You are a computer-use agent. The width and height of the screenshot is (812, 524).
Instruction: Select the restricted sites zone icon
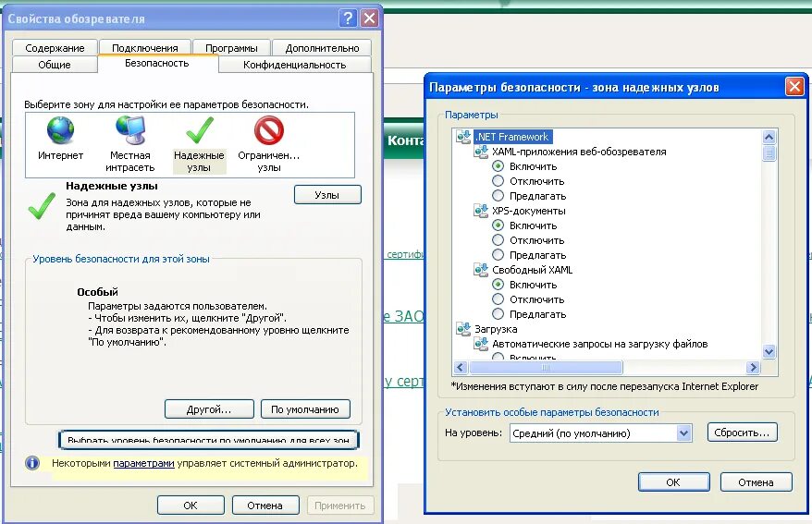coord(269,129)
